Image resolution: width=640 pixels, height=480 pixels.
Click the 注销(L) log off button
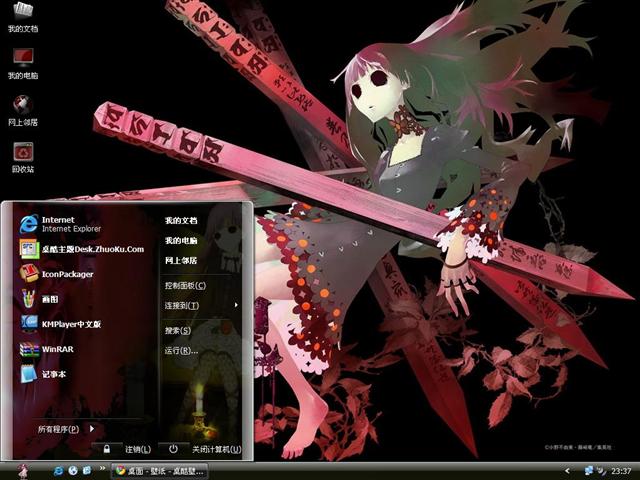pyautogui.click(x=138, y=449)
